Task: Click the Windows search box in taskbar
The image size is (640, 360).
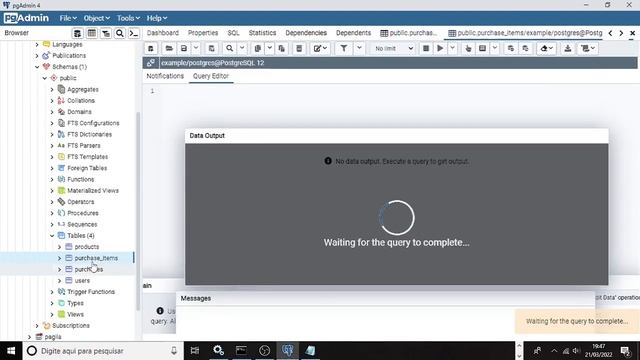Action: pyautogui.click(x=103, y=351)
